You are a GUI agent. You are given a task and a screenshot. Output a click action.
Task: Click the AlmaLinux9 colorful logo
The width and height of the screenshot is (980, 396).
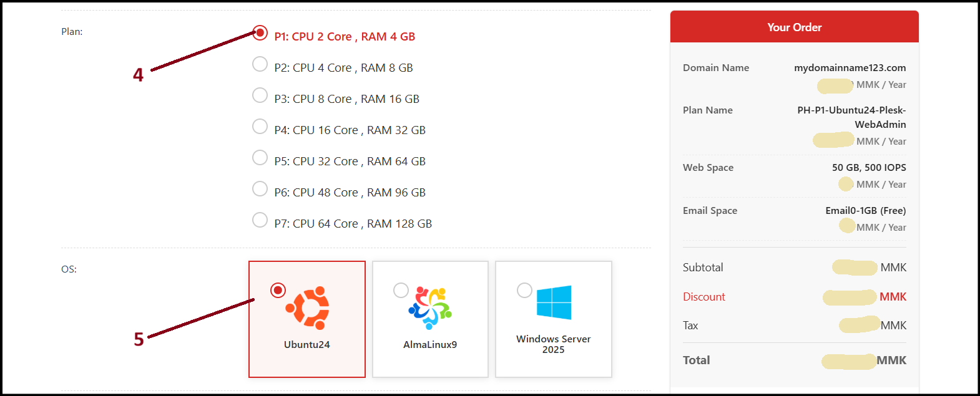[x=430, y=308]
